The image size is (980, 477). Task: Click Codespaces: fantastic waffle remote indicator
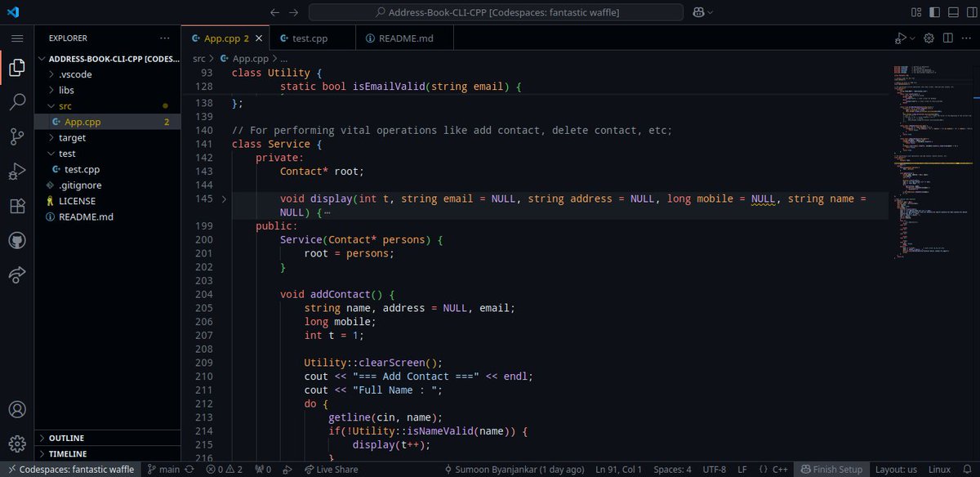pyautogui.click(x=70, y=470)
